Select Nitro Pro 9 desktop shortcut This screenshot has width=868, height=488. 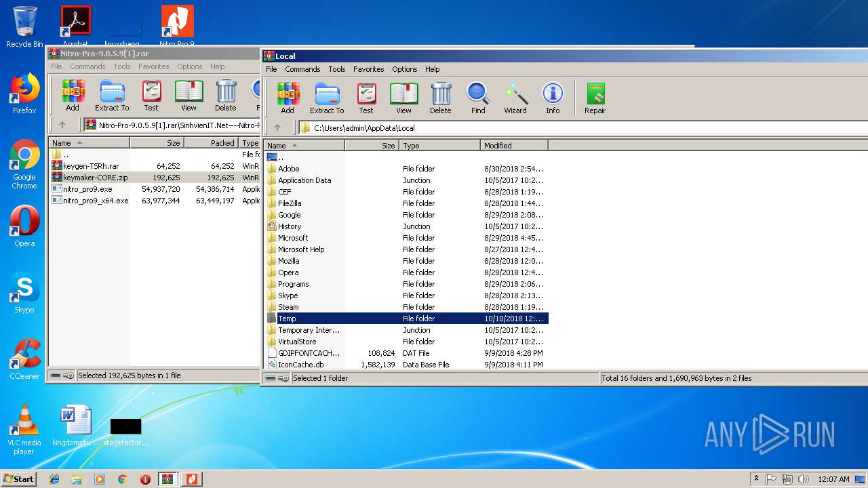[x=177, y=26]
